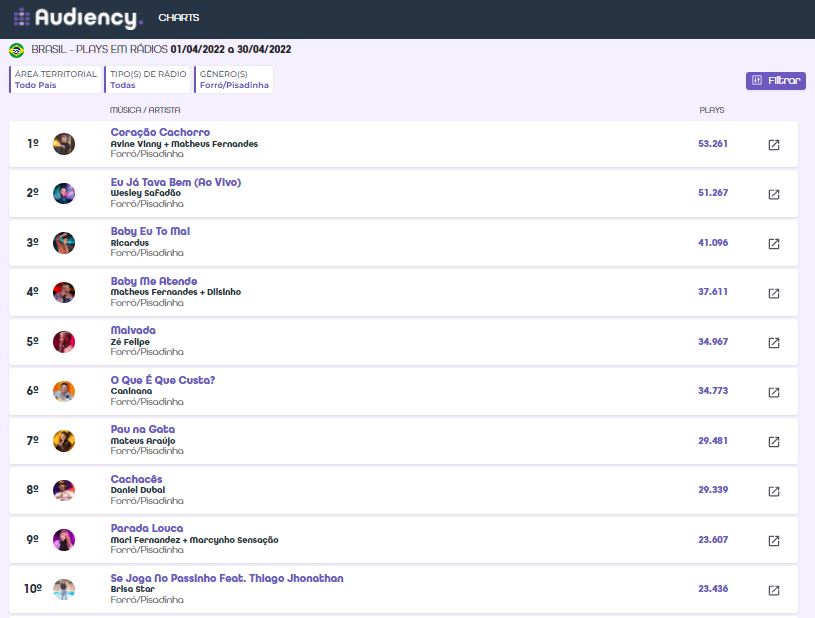Open external link icon for Eu Já Tava Bem
The width and height of the screenshot is (815, 618).
point(773,194)
